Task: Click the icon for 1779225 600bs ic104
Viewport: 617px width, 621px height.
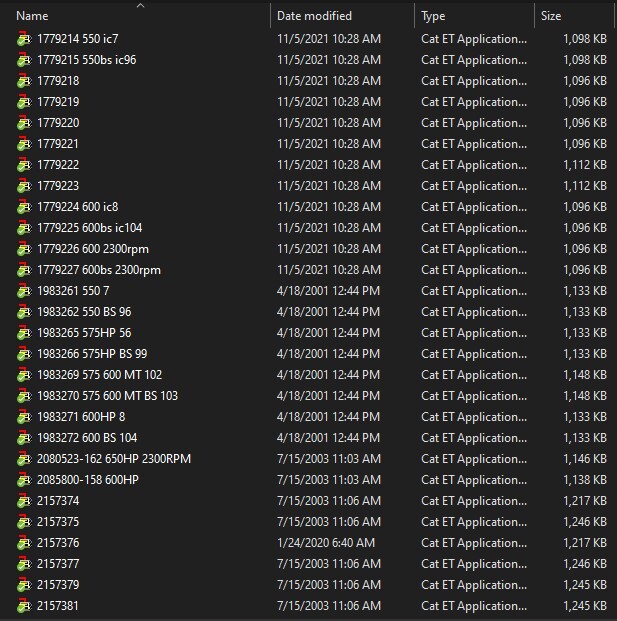Action: pyautogui.click(x=24, y=228)
